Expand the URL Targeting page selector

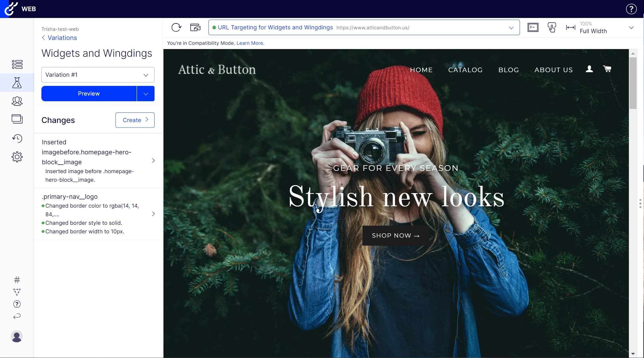point(511,28)
